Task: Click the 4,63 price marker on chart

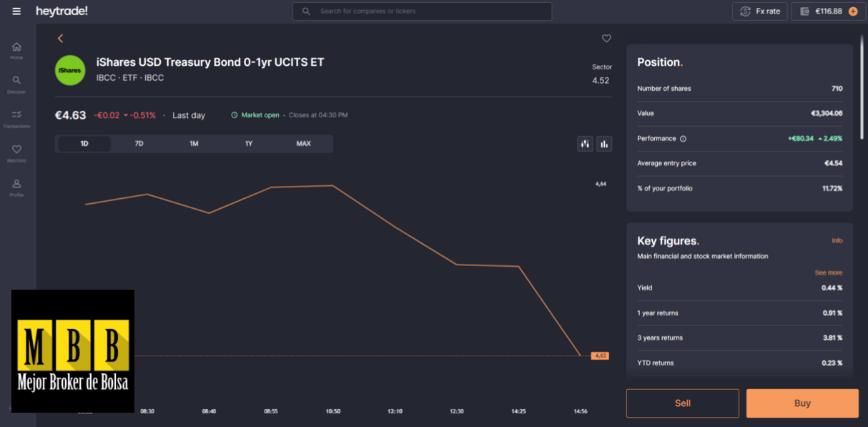Action: tap(600, 355)
